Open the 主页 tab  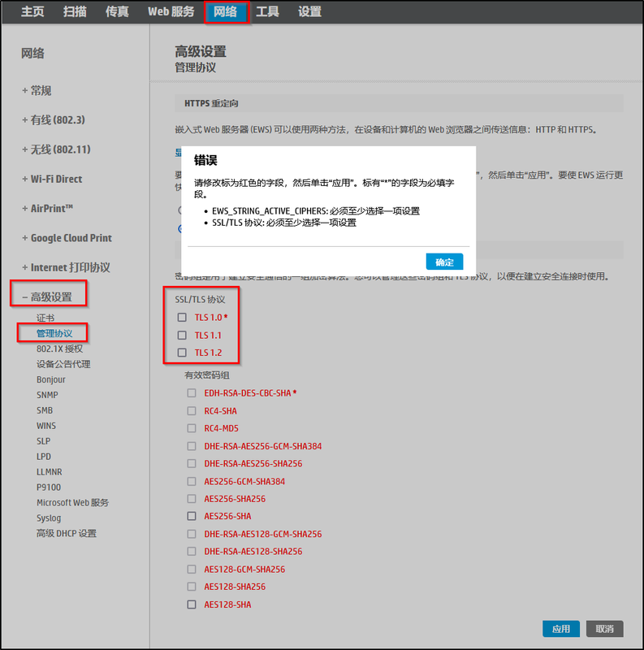(x=32, y=11)
